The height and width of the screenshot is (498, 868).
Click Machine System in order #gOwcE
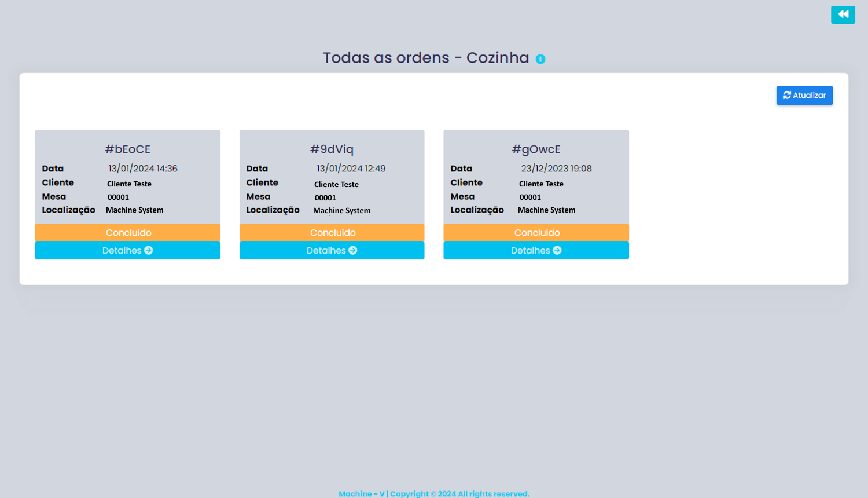coord(547,210)
